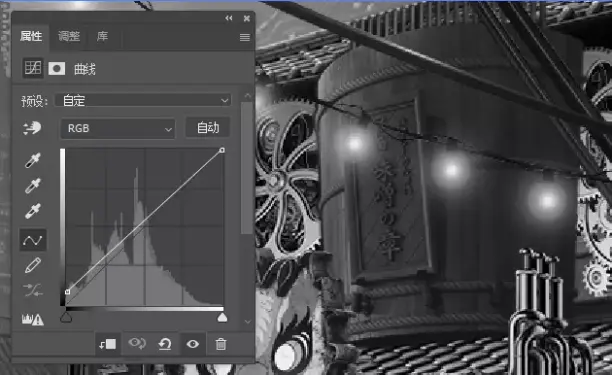Clip adjustment to layer below
The width and height of the screenshot is (612, 375).
[107, 344]
